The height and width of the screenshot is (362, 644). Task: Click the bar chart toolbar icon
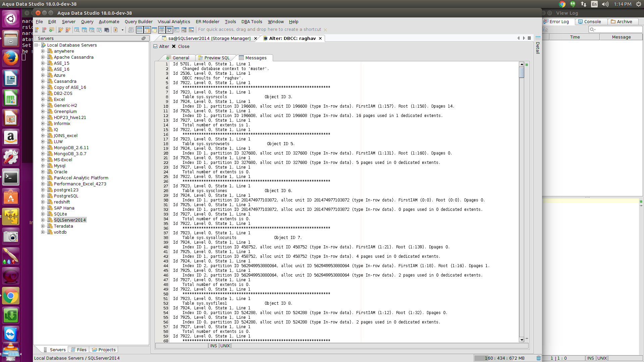coord(191,30)
